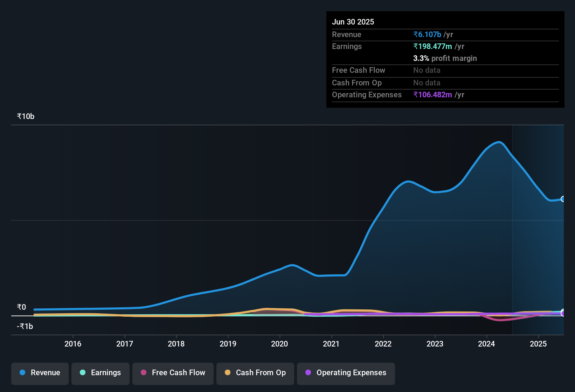Hide the Operating Expenses series
Image resolution: width=575 pixels, height=392 pixels.
(346, 373)
